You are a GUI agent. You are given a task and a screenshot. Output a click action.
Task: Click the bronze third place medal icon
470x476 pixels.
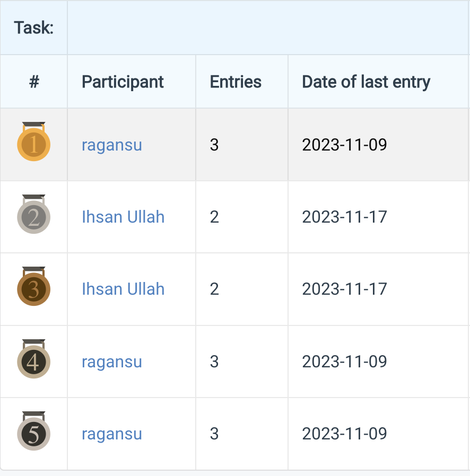click(x=33, y=289)
